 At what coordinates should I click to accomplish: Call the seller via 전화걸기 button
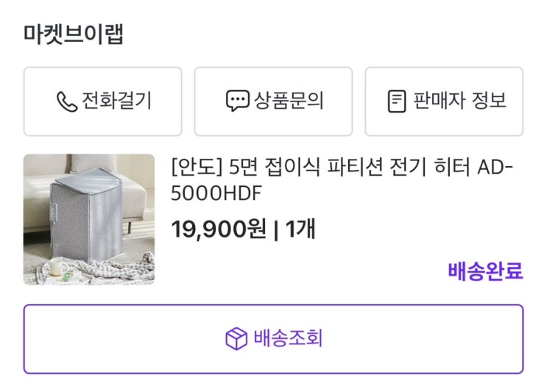click(x=103, y=101)
